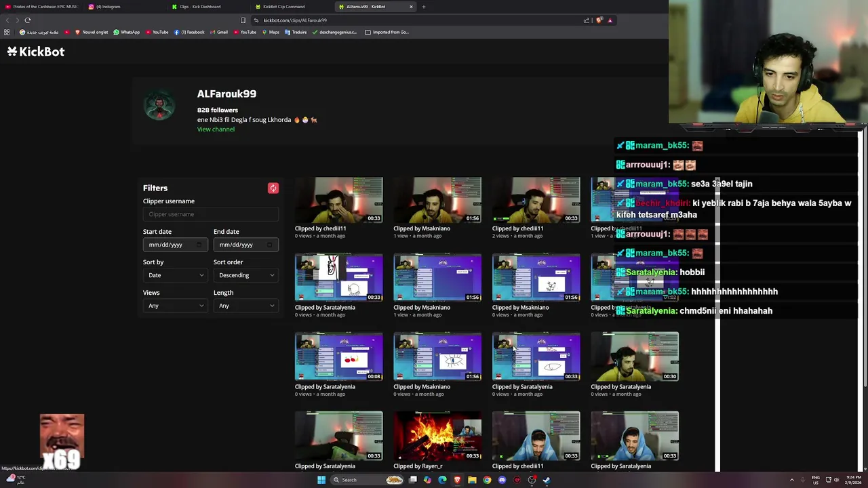This screenshot has width=868, height=488.
Task: Open the Sort order Descending dropdown
Action: [245, 275]
